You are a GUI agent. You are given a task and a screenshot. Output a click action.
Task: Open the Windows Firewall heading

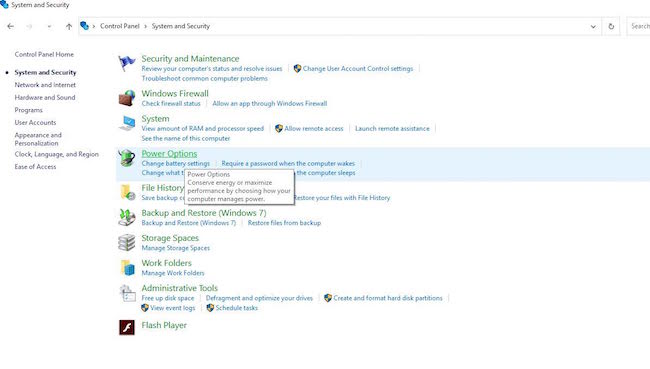175,94
